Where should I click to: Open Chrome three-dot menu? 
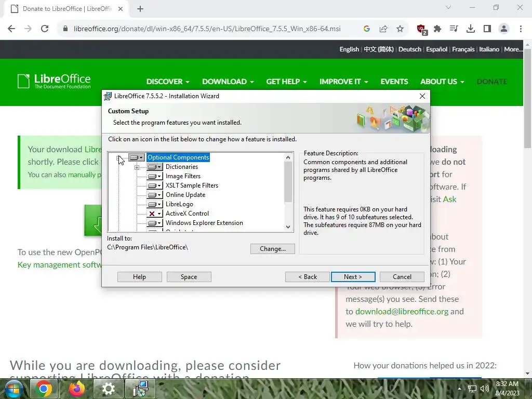pos(521,29)
